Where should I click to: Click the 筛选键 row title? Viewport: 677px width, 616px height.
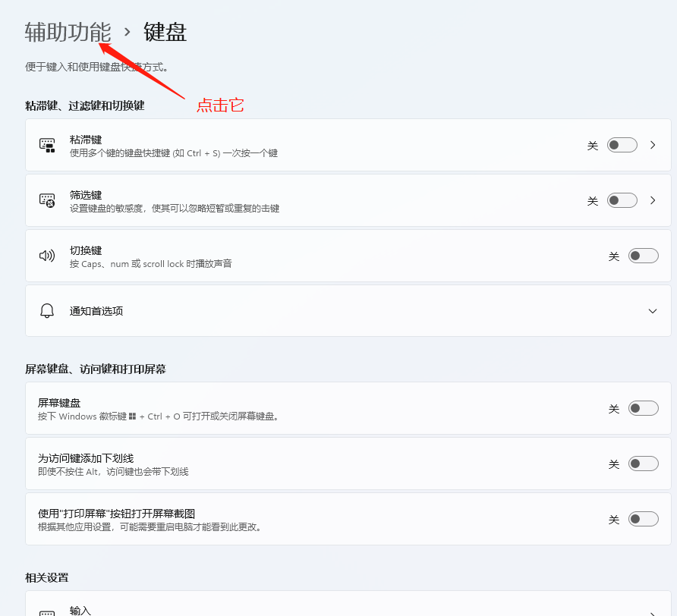coord(86,195)
